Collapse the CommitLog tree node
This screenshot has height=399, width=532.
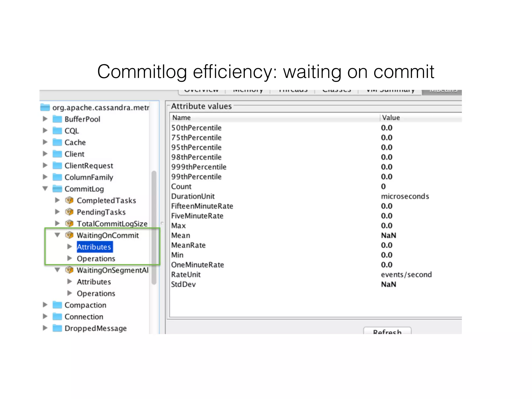[x=45, y=189]
